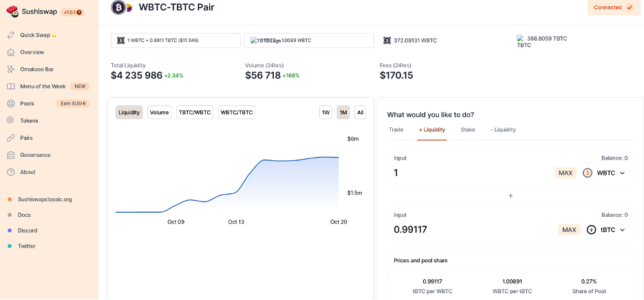Viewport: 644px width, 300px height.
Task: Click the Pairs link chain icon
Action: click(11, 138)
